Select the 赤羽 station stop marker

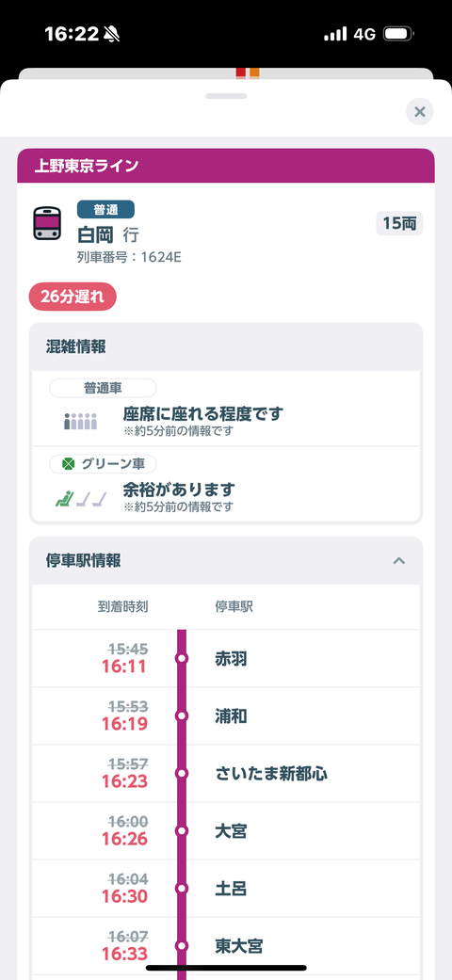coord(182,658)
